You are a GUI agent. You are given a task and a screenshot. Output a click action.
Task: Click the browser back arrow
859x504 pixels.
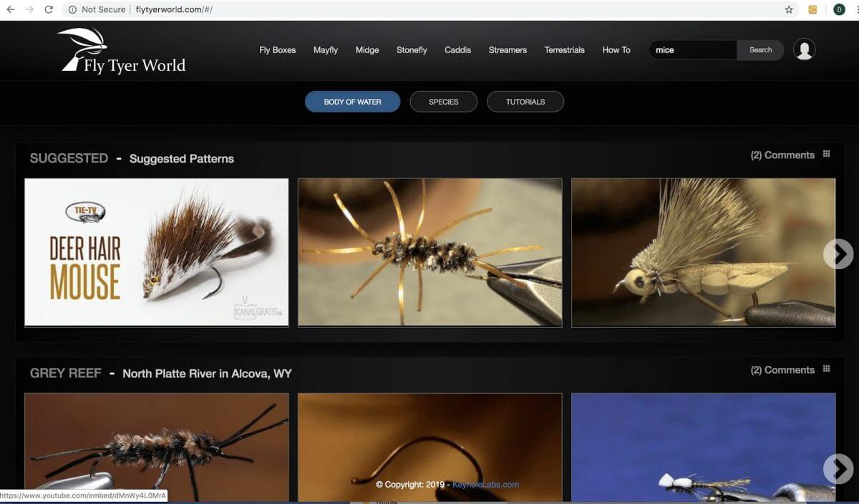tap(11, 9)
